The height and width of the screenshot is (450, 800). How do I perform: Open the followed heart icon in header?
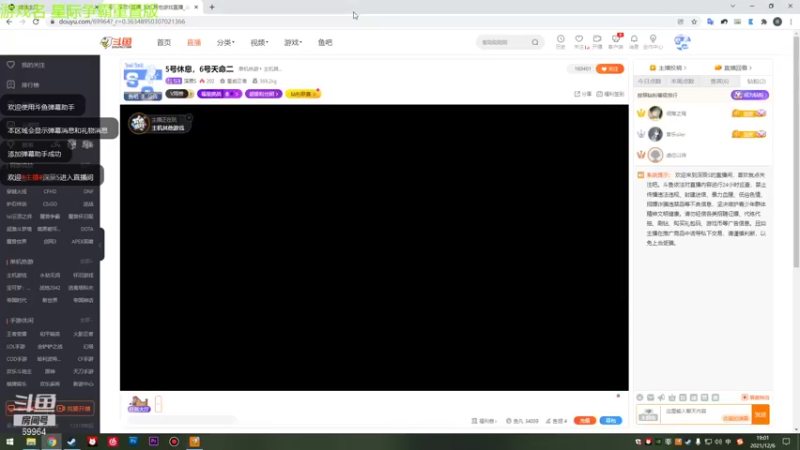click(579, 41)
